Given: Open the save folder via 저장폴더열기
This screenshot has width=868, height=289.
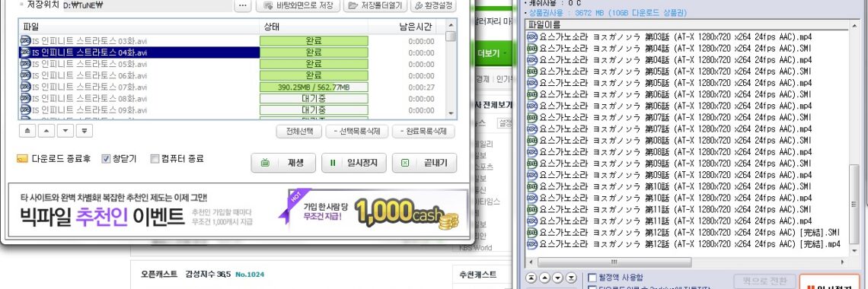Looking at the screenshot, I should pyautogui.click(x=376, y=5).
